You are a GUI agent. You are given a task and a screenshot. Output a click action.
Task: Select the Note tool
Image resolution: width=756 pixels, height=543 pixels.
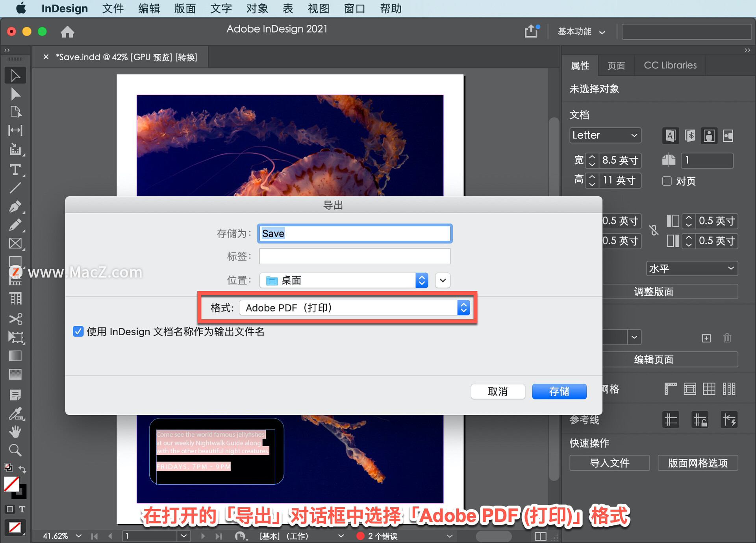(x=15, y=395)
